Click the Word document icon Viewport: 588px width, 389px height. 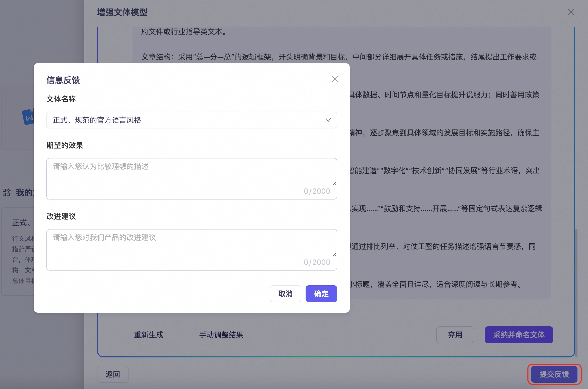tap(28, 117)
